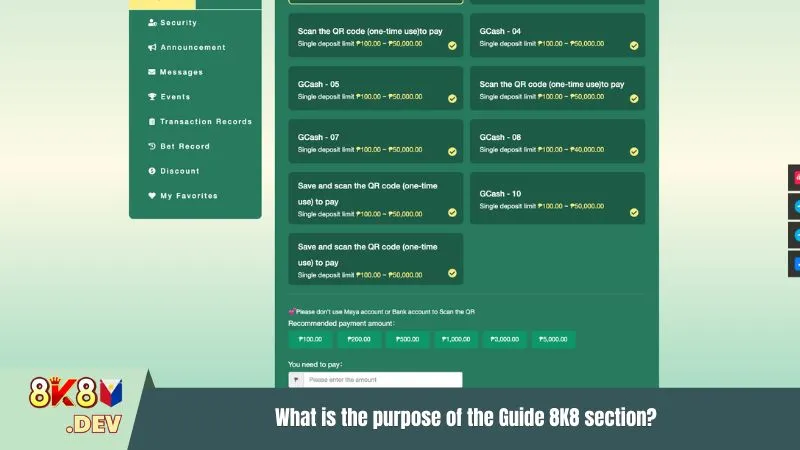Open the Messages menu item
Image resolution: width=800 pixels, height=450 pixels.
pos(176,72)
